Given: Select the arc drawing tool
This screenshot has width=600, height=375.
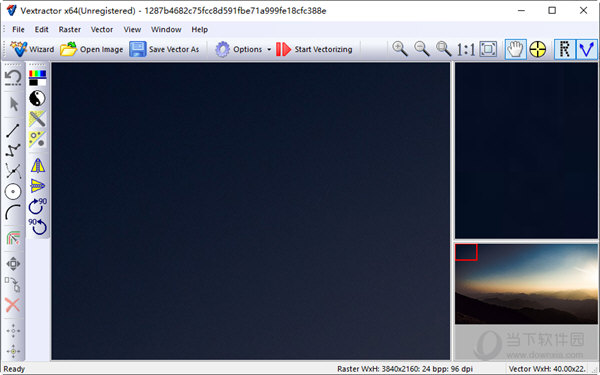Looking at the screenshot, I should 13,212.
